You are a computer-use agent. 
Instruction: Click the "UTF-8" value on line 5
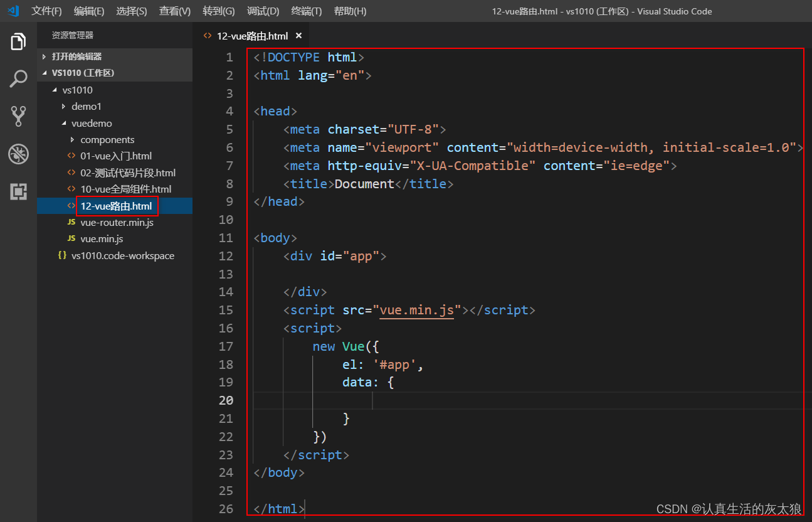(413, 129)
